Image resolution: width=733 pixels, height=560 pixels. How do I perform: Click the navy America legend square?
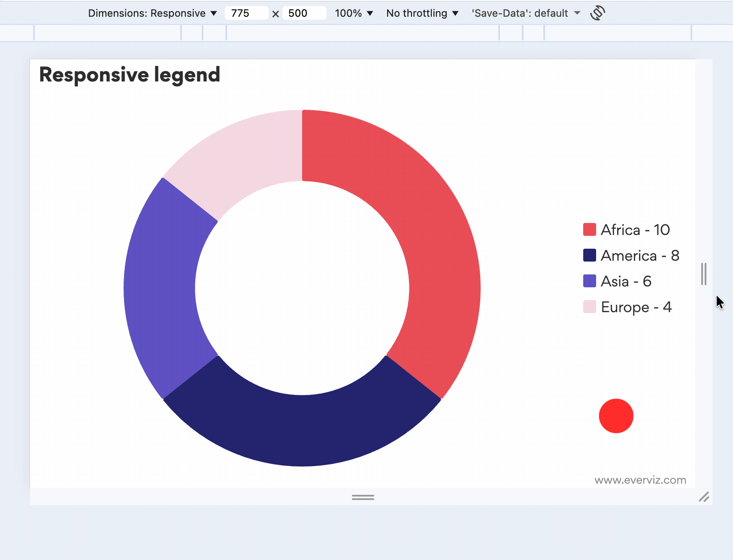tap(589, 256)
